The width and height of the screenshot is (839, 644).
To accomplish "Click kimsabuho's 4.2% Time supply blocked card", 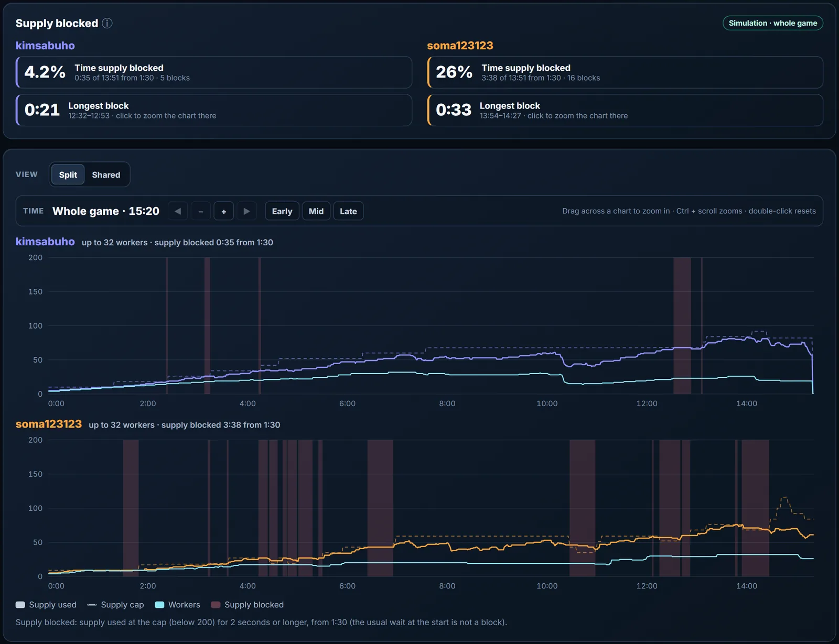I will [x=214, y=72].
